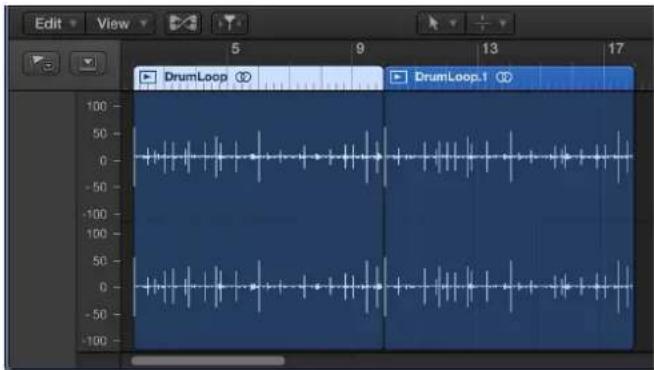Click bar 9 on the ruler
The width and height of the screenshot is (654, 370).
click(360, 49)
